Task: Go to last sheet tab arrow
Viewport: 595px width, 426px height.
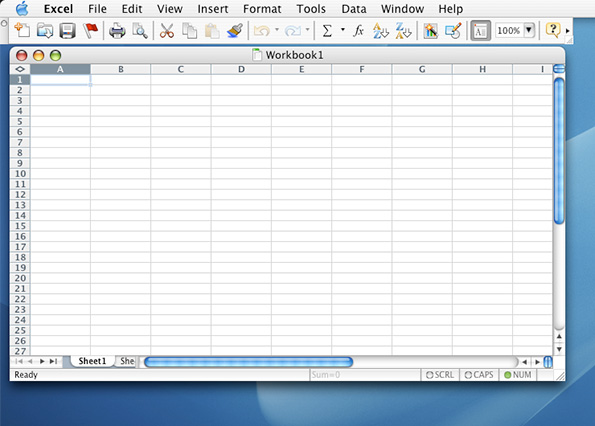Action: 54,362
